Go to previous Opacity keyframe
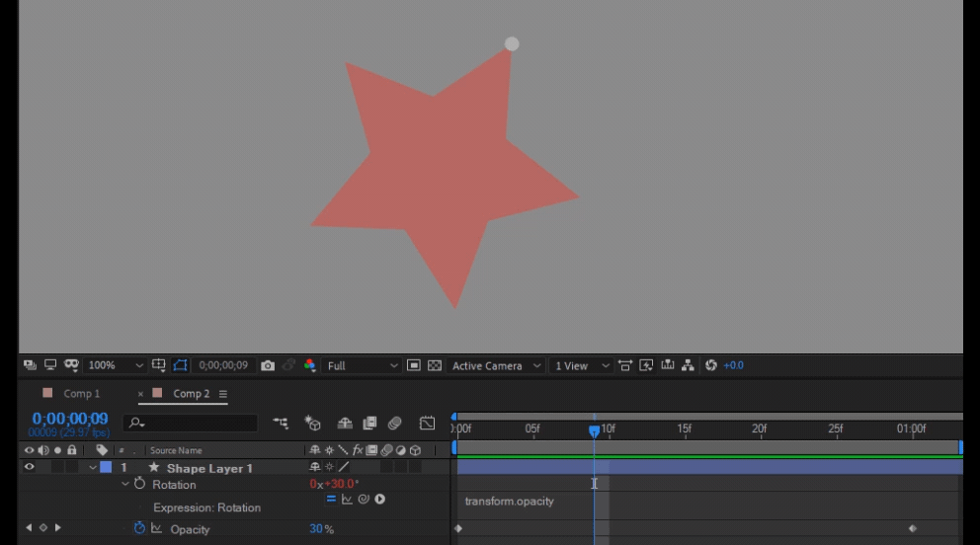 [x=29, y=527]
